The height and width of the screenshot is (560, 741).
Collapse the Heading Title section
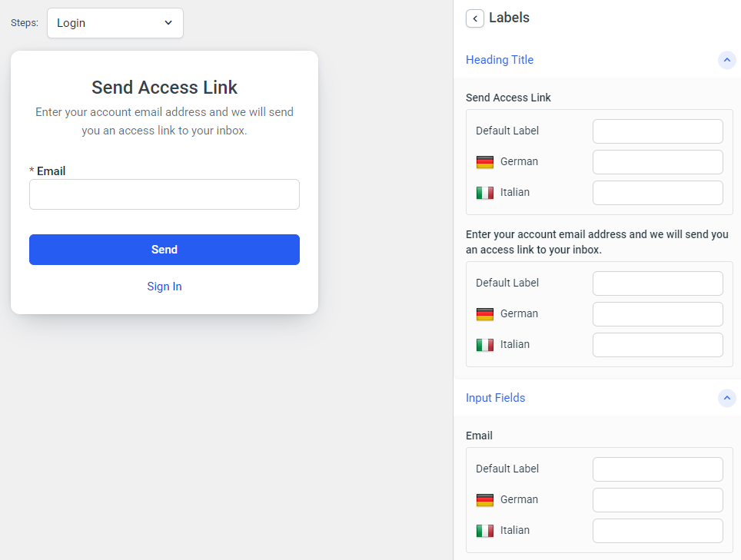point(726,60)
